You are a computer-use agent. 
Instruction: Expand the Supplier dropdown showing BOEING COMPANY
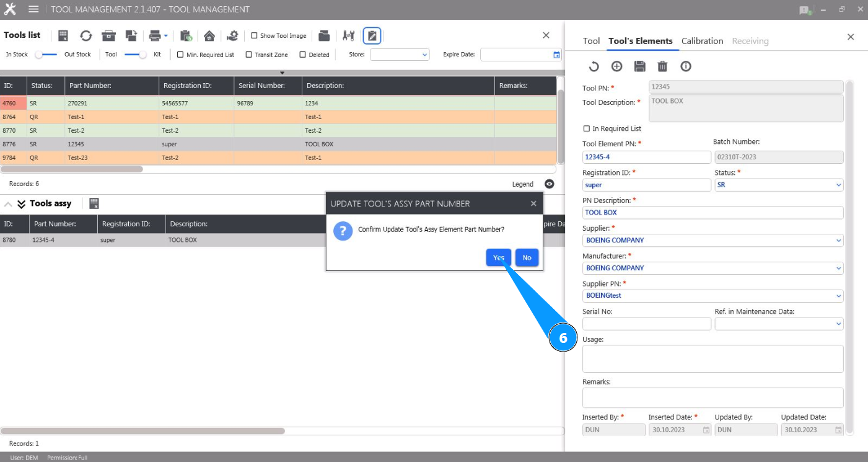tap(712, 241)
